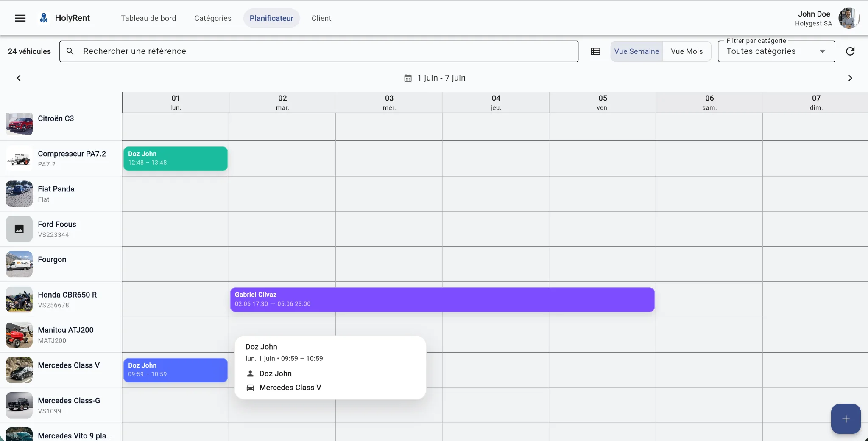The height and width of the screenshot is (441, 868).
Task: Select Manitou ATJ200 vehicle name
Action: (x=66, y=330)
